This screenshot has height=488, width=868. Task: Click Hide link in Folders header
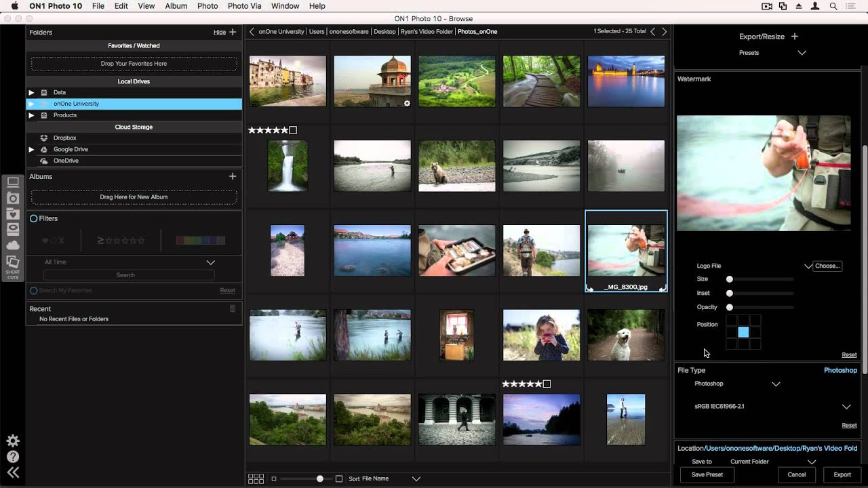point(220,32)
